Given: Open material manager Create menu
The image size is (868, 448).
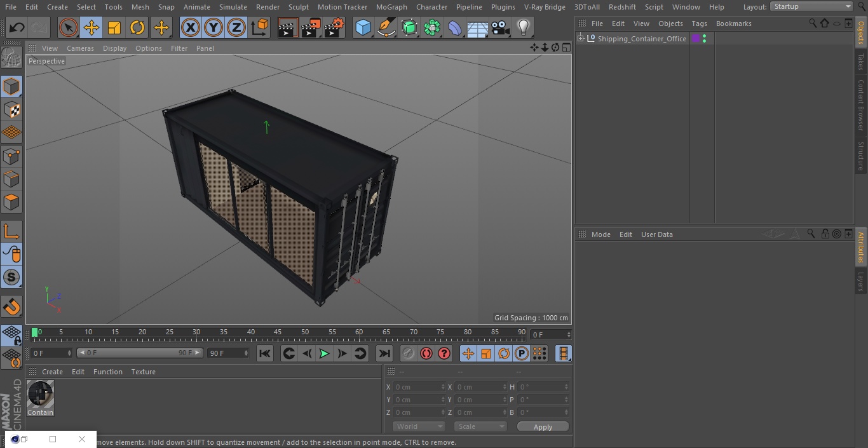Looking at the screenshot, I should click(x=52, y=372).
